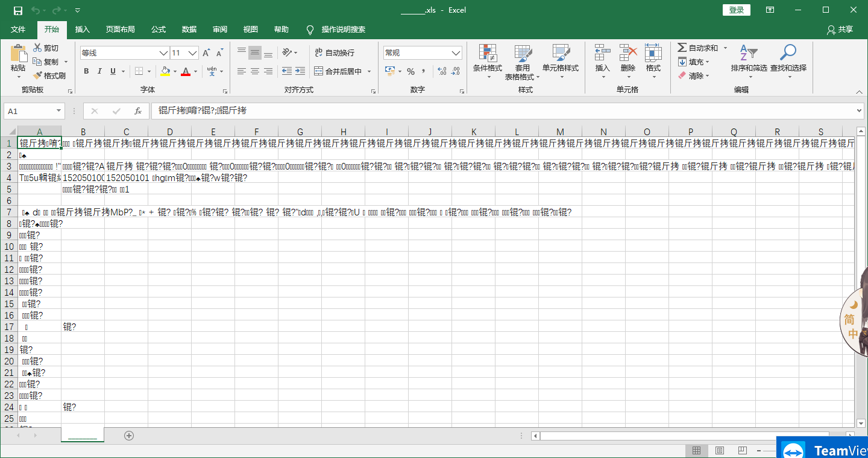The width and height of the screenshot is (868, 458).
Task: Click the fx insert function button
Action: 138,111
